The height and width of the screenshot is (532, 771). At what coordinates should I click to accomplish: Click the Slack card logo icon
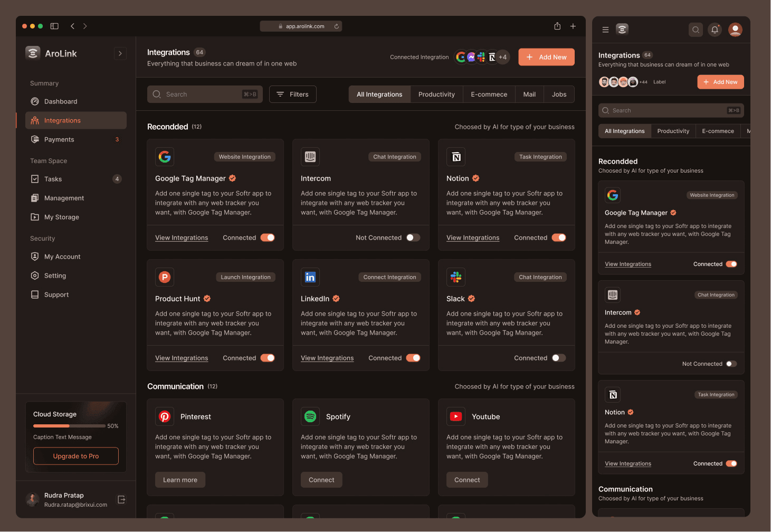pyautogui.click(x=456, y=277)
